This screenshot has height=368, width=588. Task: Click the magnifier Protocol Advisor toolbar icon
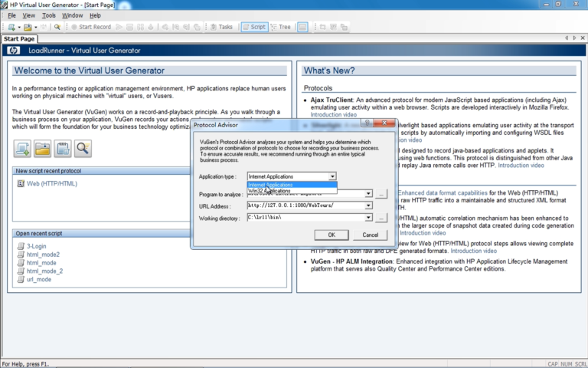tap(57, 27)
